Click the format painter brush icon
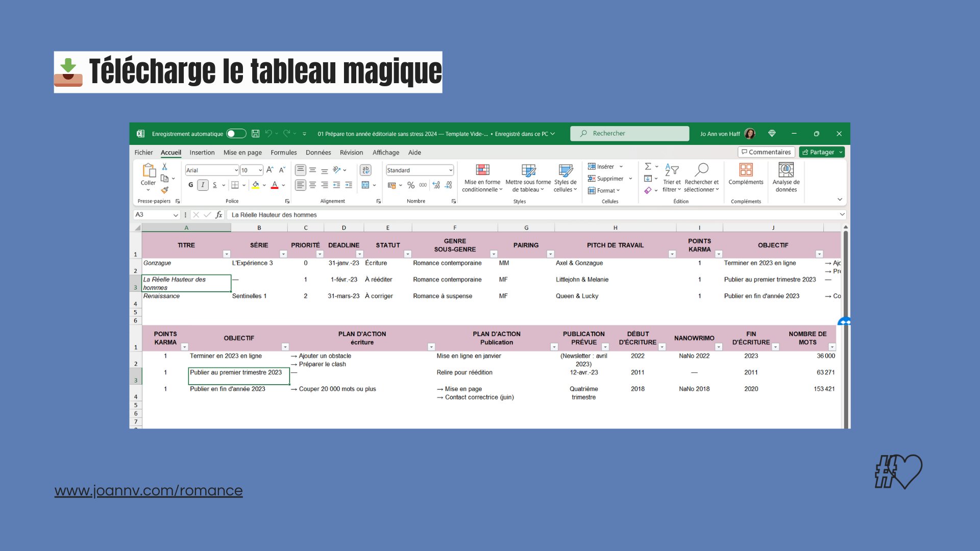 tap(164, 190)
